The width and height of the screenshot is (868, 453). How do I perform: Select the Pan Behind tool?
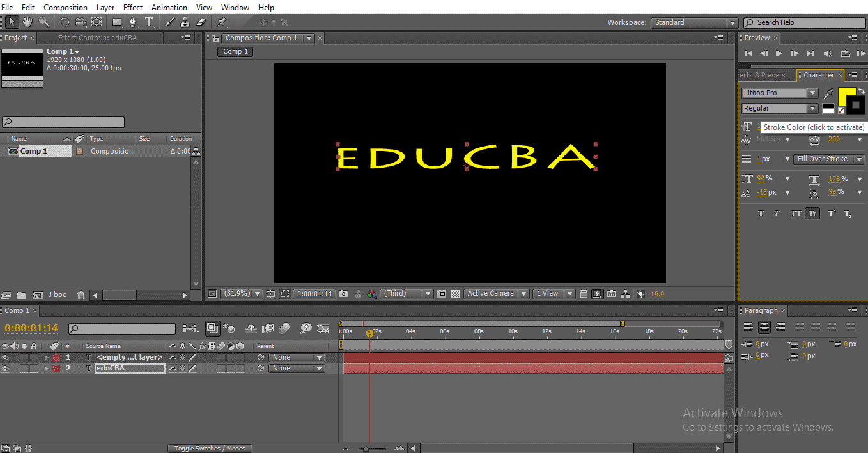pos(97,22)
